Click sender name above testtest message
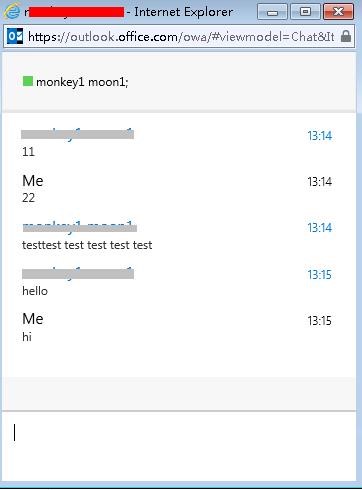This screenshot has height=490, width=362. 79,227
